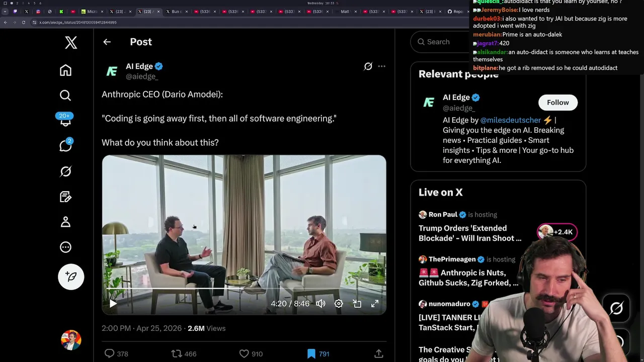Screen dimensions: 644x362
Task: Open Profile person icon in sidebar
Action: (65, 222)
